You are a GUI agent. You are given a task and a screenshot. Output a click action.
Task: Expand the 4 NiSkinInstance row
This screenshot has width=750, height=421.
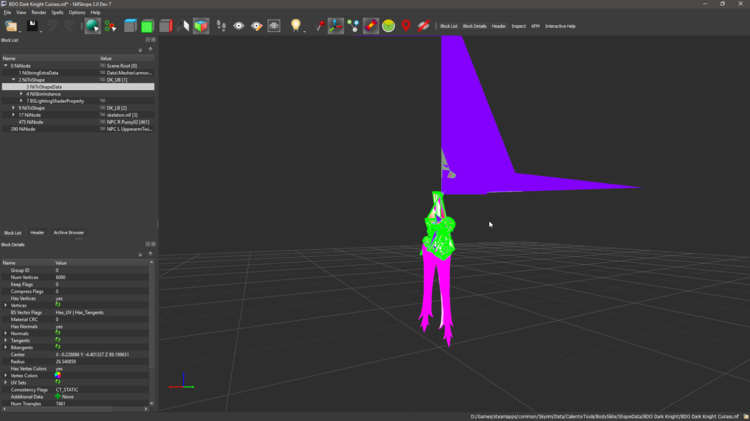click(21, 94)
